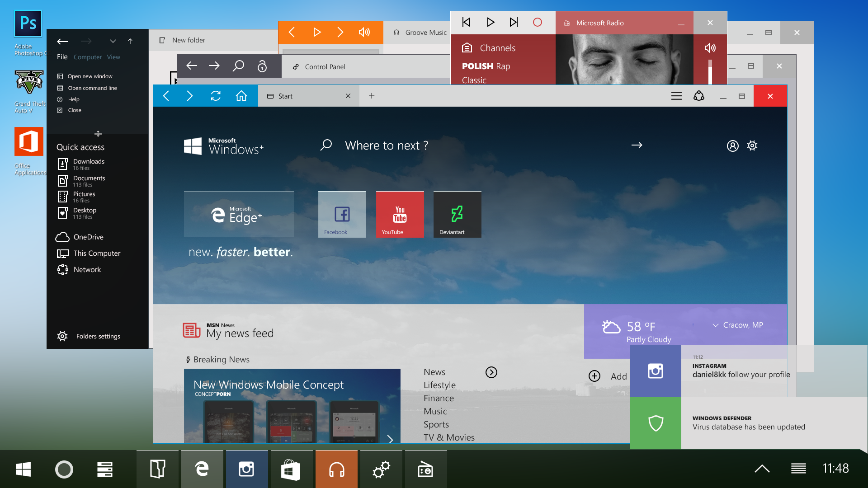Click the 'Where to next?' search field
Screen dimensions: 868x488
387,145
